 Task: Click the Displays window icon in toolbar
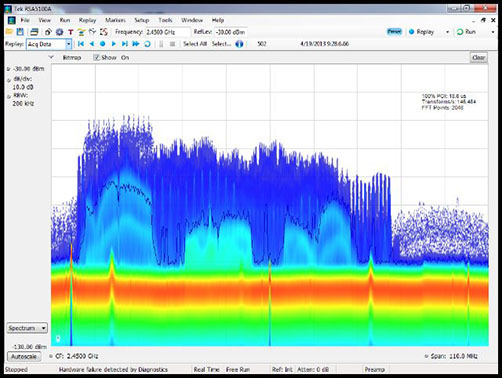click(x=34, y=32)
